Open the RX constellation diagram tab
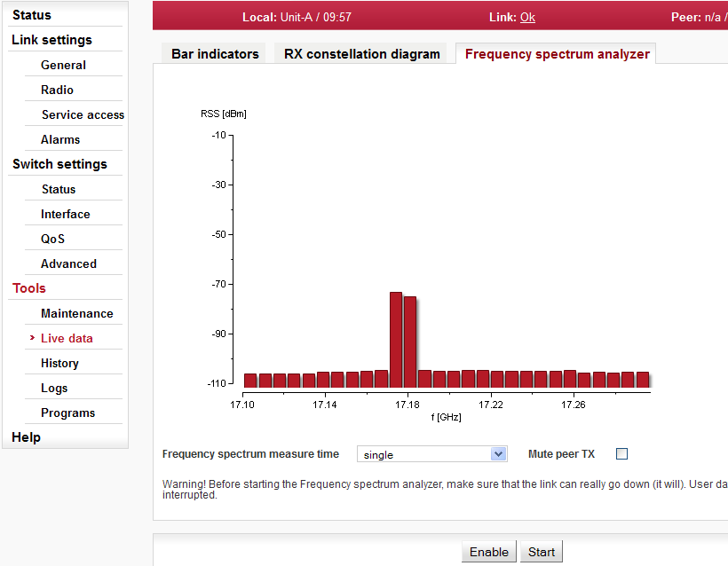The height and width of the screenshot is (566, 728). pyautogui.click(x=362, y=54)
